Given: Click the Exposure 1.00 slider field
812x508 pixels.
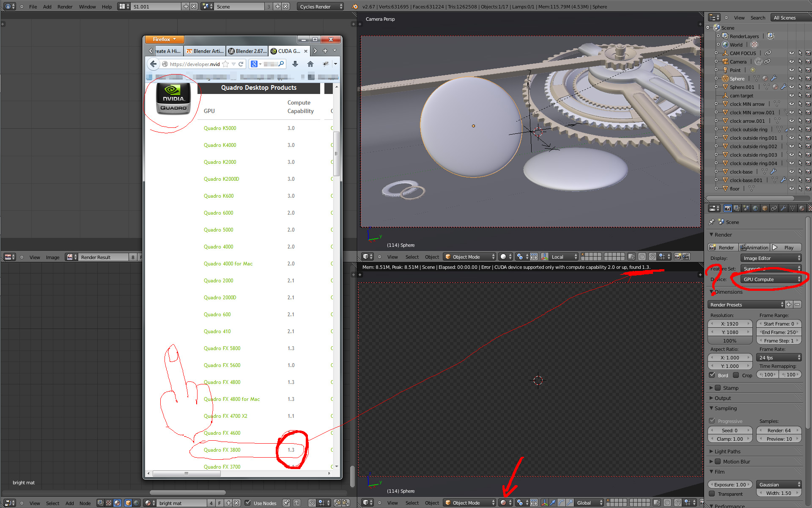Looking at the screenshot, I should [x=730, y=485].
